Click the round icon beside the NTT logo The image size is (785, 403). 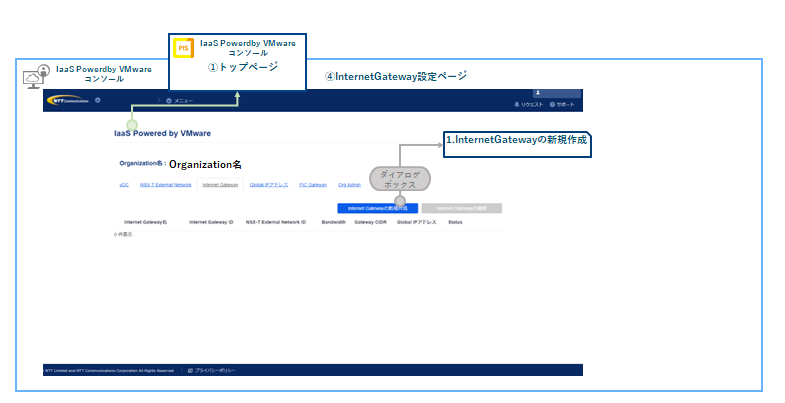coord(98,100)
